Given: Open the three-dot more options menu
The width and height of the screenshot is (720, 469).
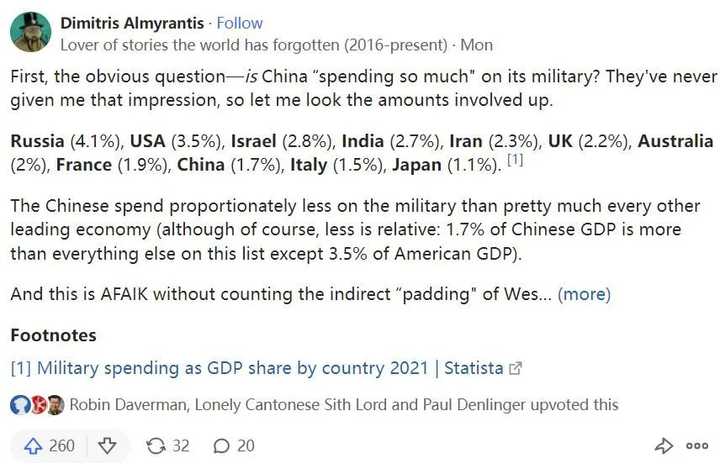Looking at the screenshot, I should pos(697,446).
